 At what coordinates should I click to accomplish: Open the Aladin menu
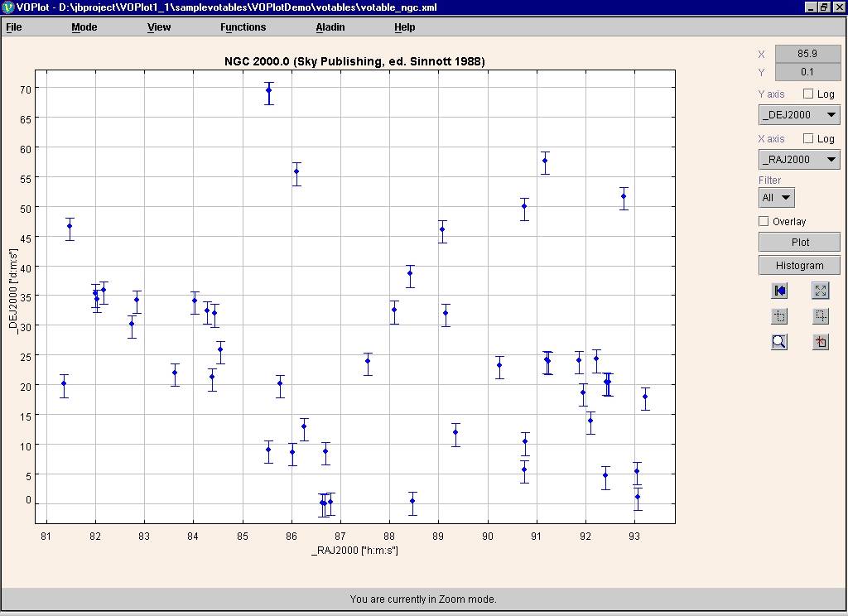click(330, 27)
